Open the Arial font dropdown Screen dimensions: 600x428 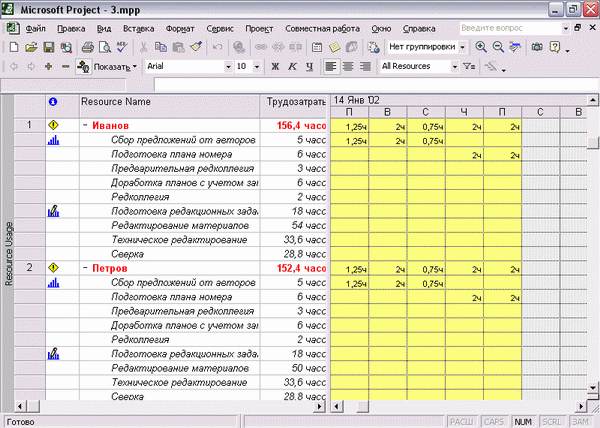[228, 67]
